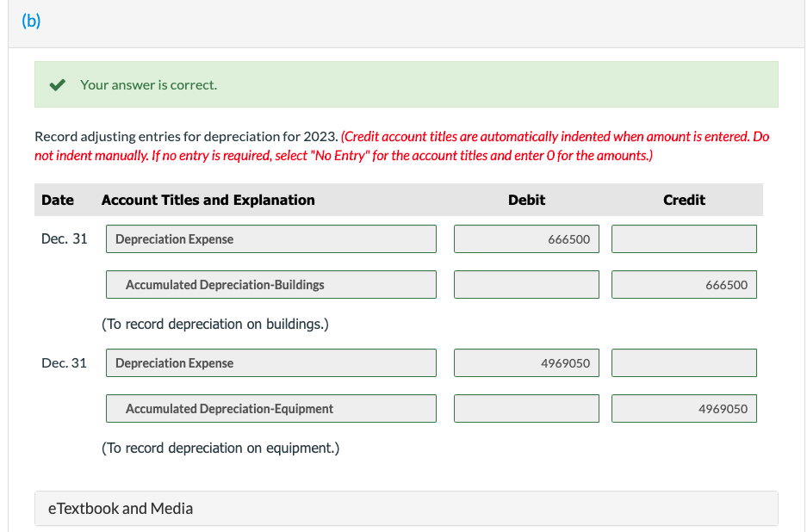Click the Debit column header
The width and height of the screenshot is (807, 532).
coord(526,200)
